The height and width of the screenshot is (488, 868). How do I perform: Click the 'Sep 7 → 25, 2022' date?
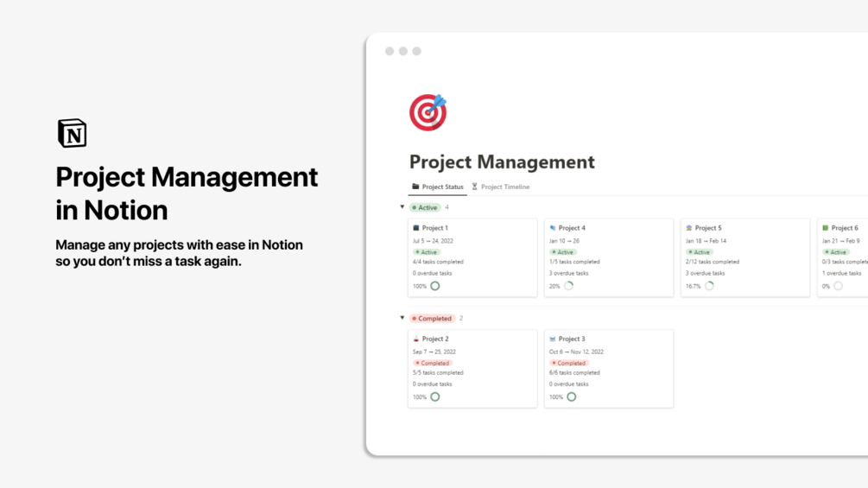tap(434, 352)
